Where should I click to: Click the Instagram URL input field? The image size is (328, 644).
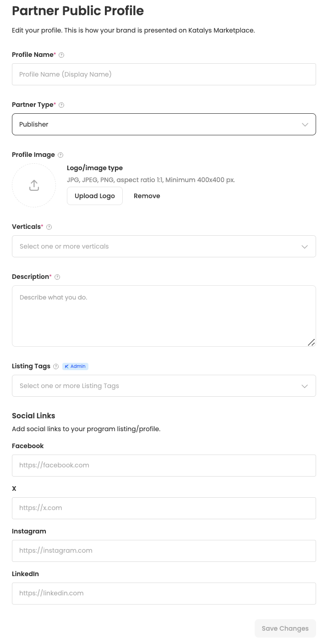click(x=164, y=550)
